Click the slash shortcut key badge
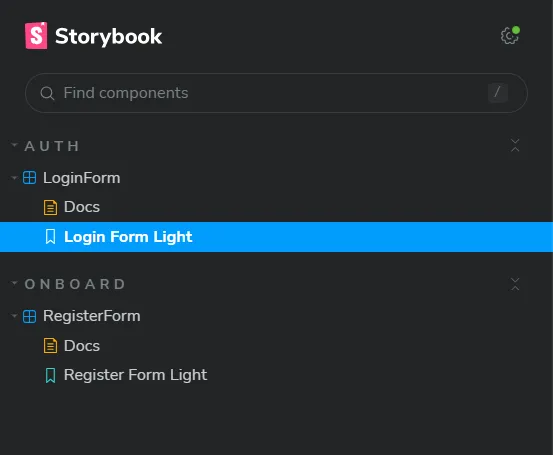 pos(498,93)
